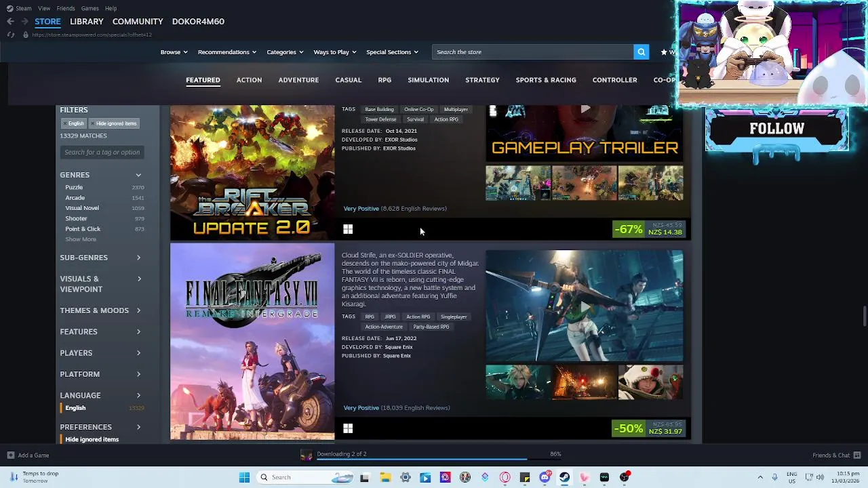Open File Explorer from the taskbar
The height and width of the screenshot is (488, 868).
pyautogui.click(x=385, y=477)
